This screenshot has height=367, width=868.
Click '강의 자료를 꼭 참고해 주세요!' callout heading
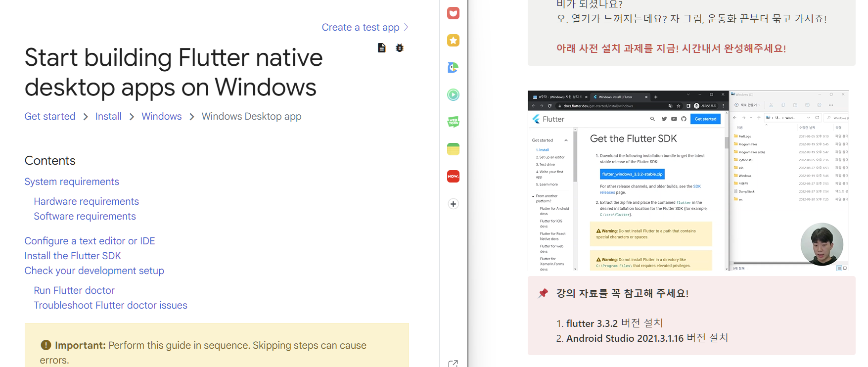click(622, 293)
